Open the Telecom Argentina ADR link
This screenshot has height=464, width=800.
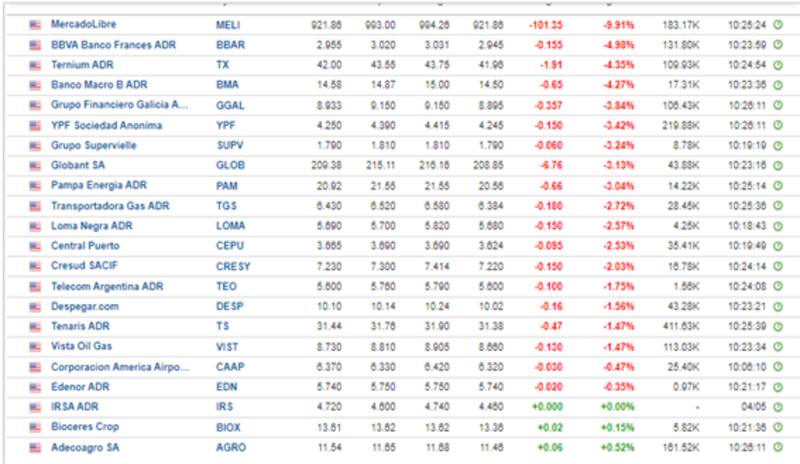(x=107, y=286)
